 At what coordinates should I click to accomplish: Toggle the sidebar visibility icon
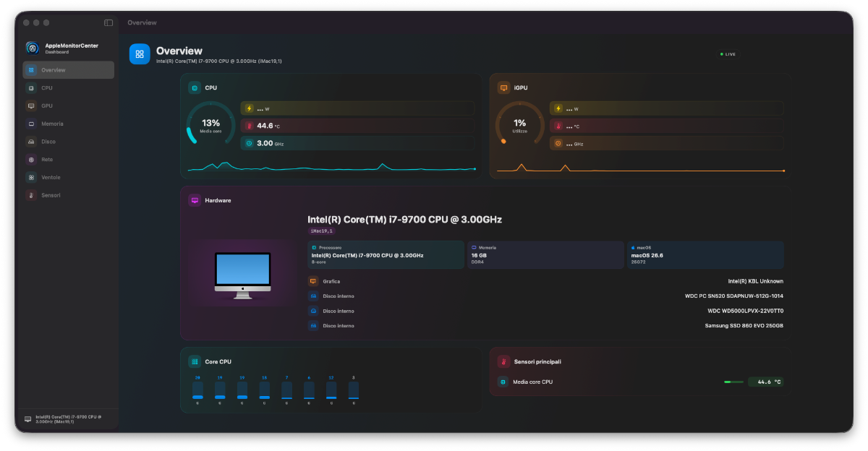[109, 22]
